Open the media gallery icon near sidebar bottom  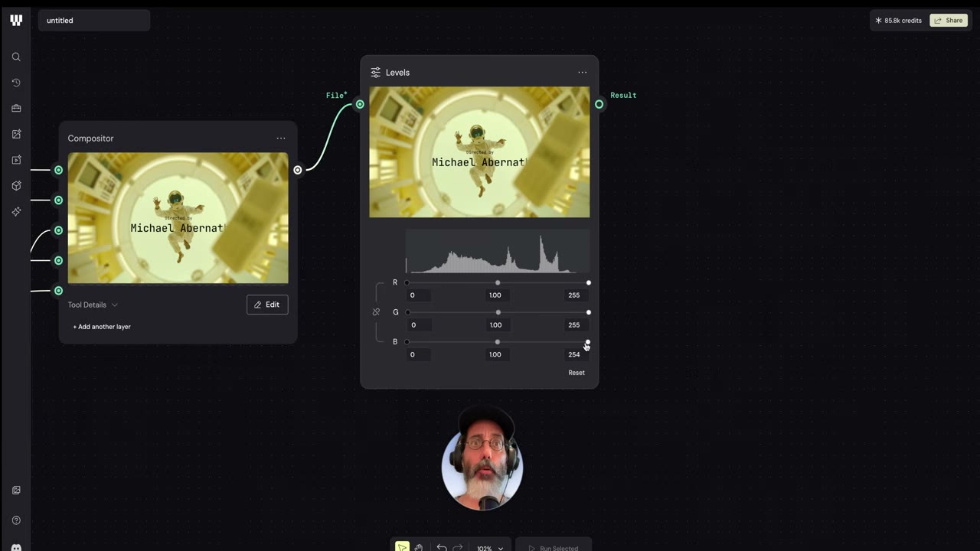16,490
